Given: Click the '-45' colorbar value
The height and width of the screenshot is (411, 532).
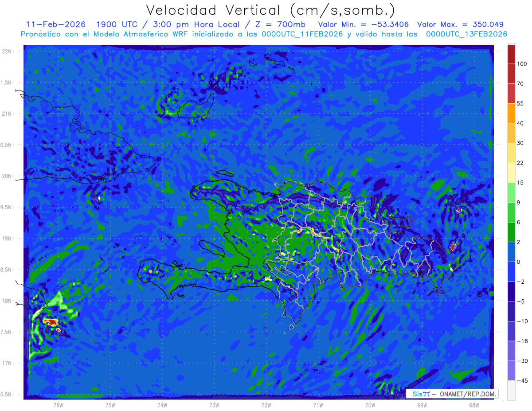Looking at the screenshot, I should tap(522, 380).
